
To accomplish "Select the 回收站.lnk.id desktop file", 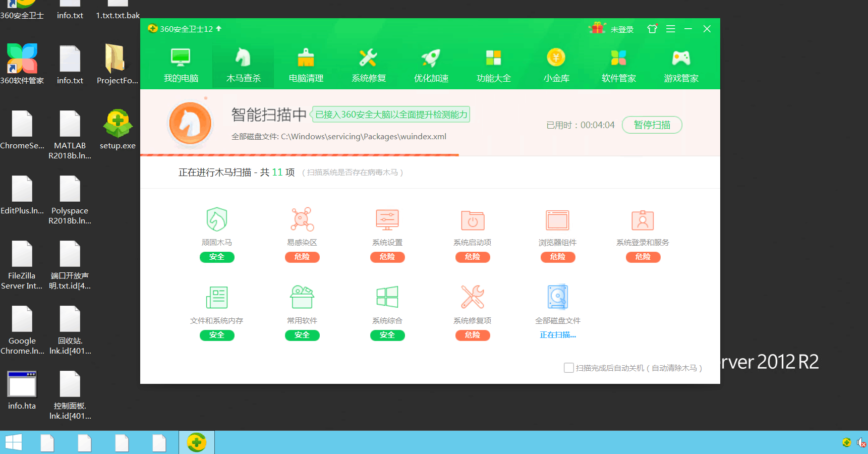I will pos(70,330).
